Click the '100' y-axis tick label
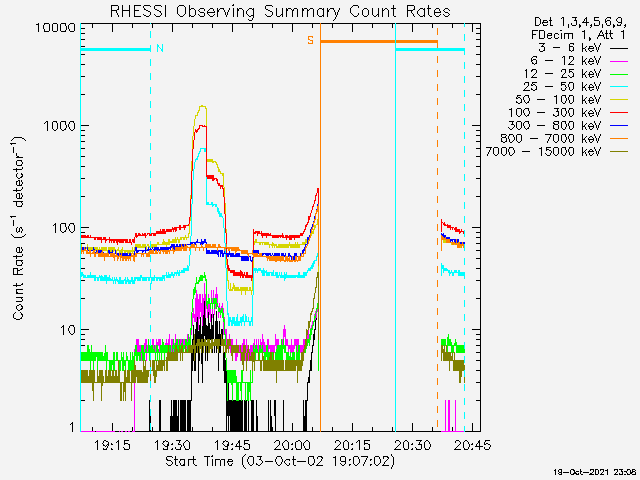Viewport: 640px width, 480px height. [64, 228]
